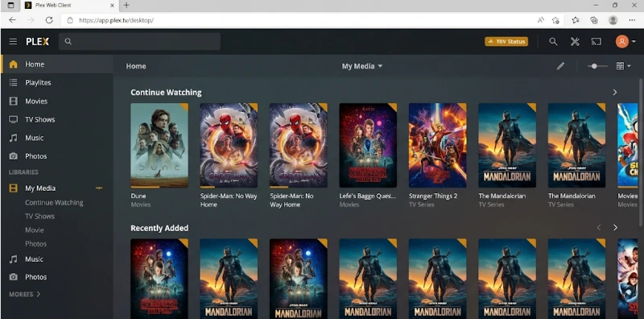
Task: Click the film icon next to Movies
Action: coord(14,101)
